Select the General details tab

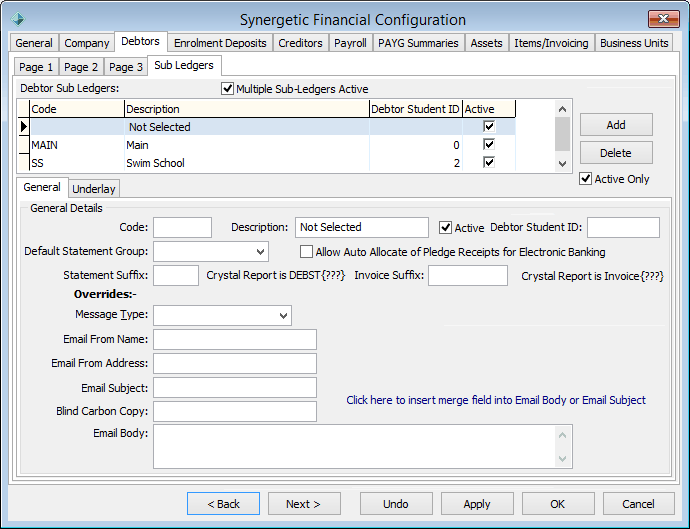point(42,187)
